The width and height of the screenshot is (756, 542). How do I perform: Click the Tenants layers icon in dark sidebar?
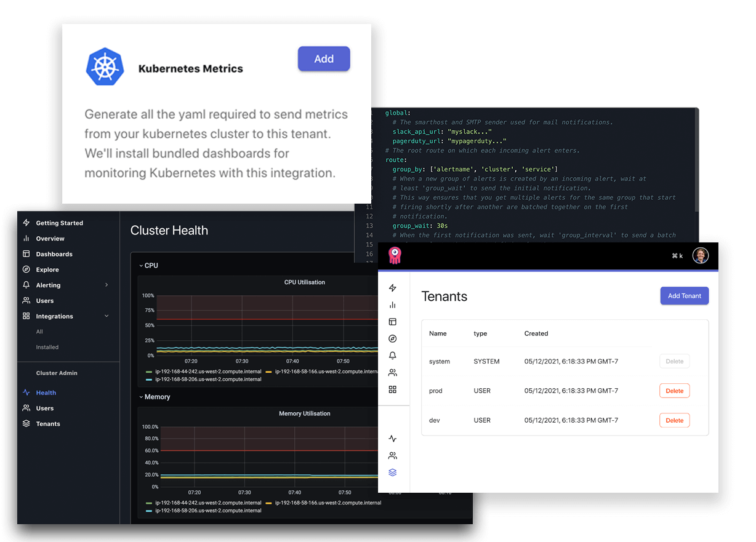click(26, 423)
